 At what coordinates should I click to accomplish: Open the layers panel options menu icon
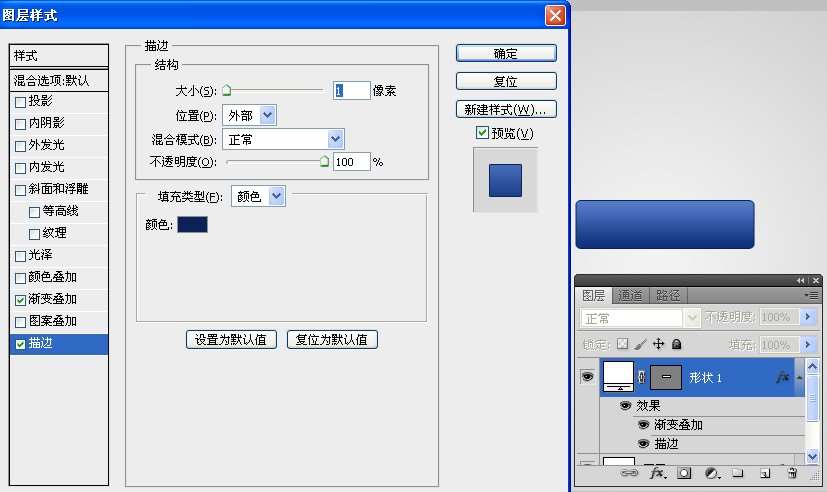(x=811, y=295)
